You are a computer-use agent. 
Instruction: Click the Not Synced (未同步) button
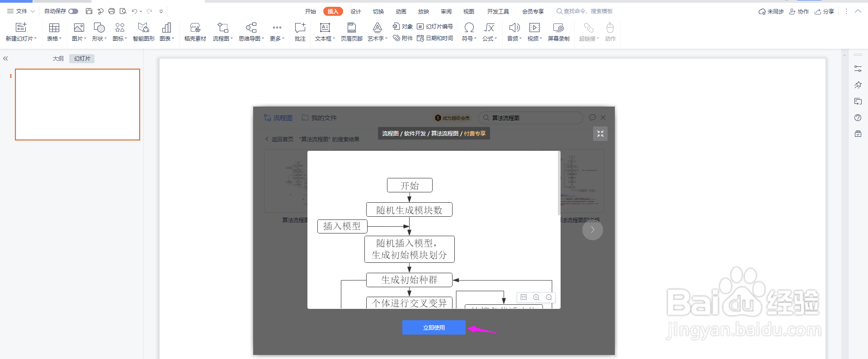pos(771,11)
